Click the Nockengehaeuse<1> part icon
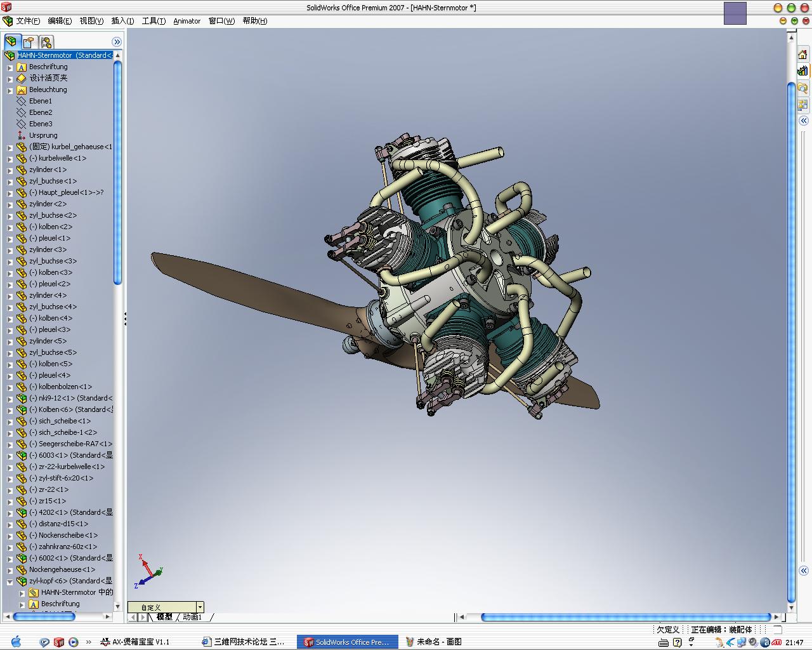Viewport: 812px width, 650px height. tap(22, 569)
